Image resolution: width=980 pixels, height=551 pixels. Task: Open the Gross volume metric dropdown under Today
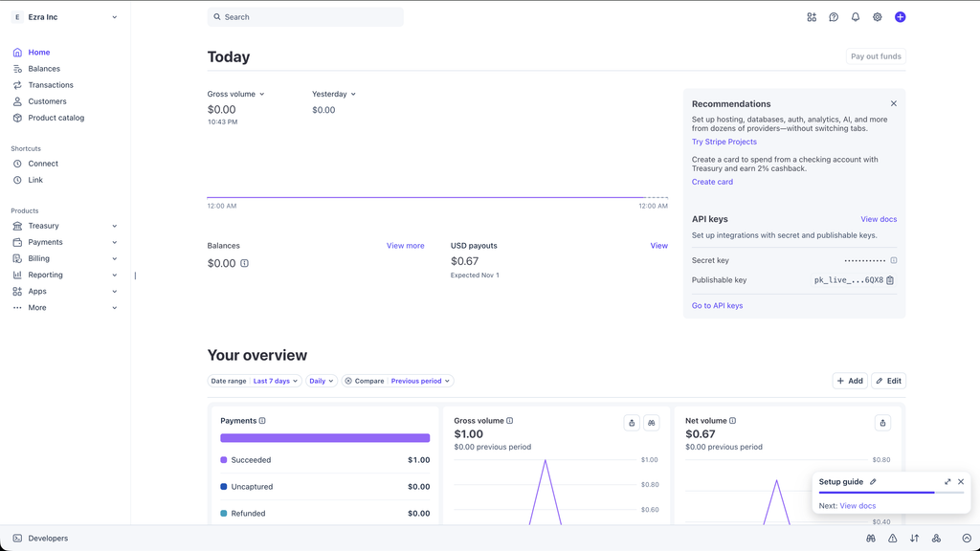[235, 95]
